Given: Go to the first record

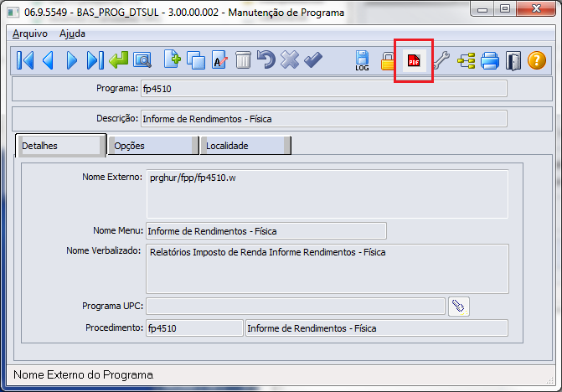Looking at the screenshot, I should tap(25, 60).
